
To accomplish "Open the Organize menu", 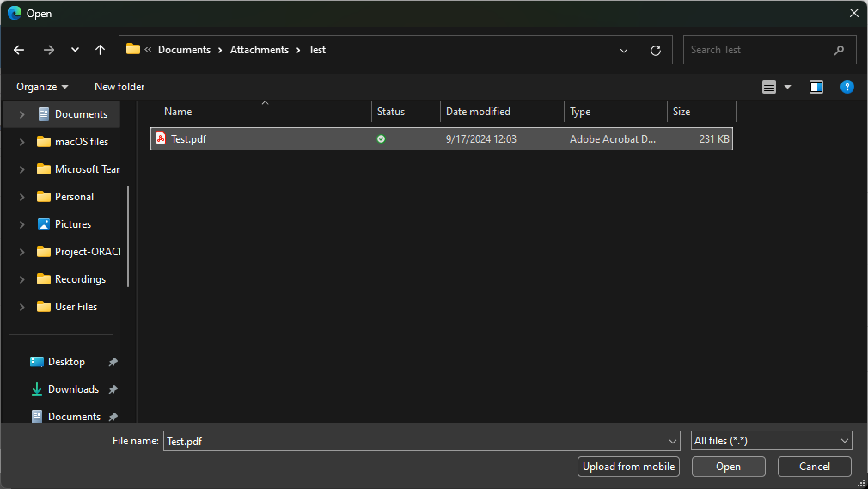I will 41,87.
